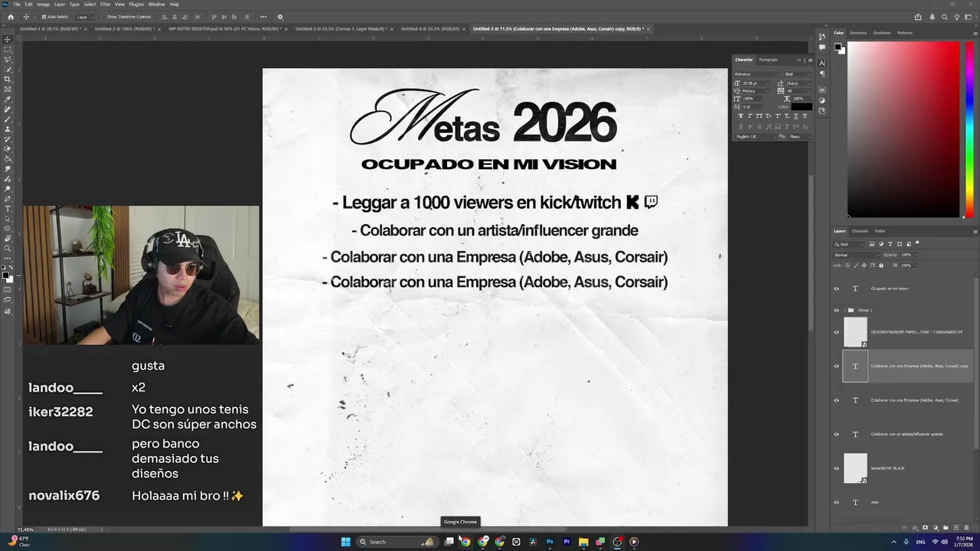
Task: Open the Paragraph panel dock icon
Action: (822, 73)
